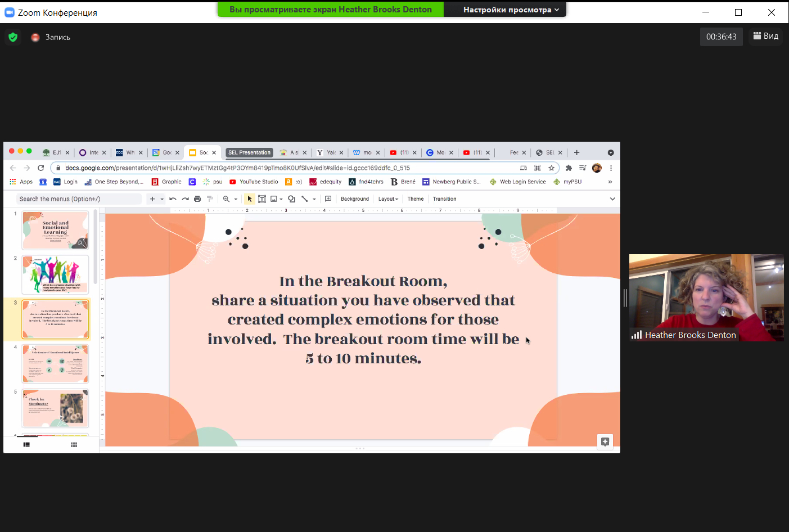This screenshot has height=532, width=789.
Task: Switch to grid view of slides
Action: (74, 445)
